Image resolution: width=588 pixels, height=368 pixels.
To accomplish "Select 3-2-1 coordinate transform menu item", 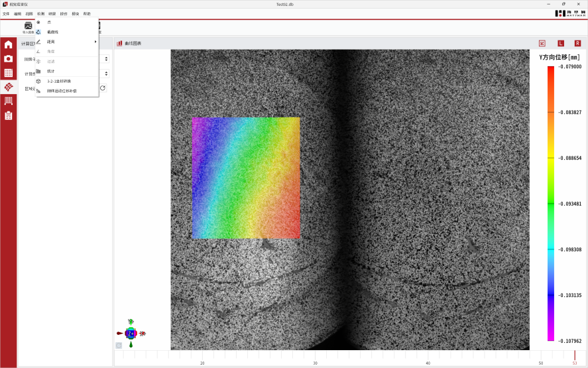I will click(59, 81).
